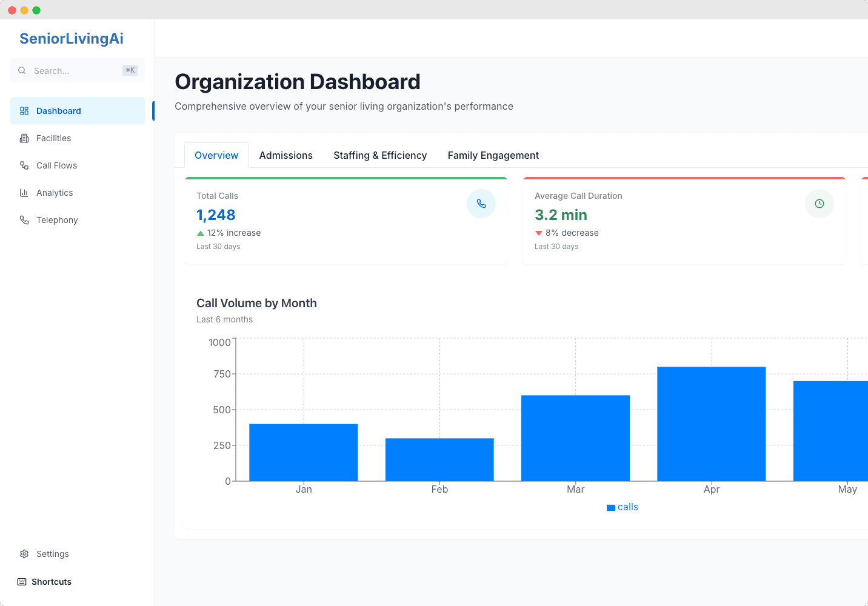The image size is (868, 606).
Task: Click the Call Flows icon
Action: coord(24,165)
